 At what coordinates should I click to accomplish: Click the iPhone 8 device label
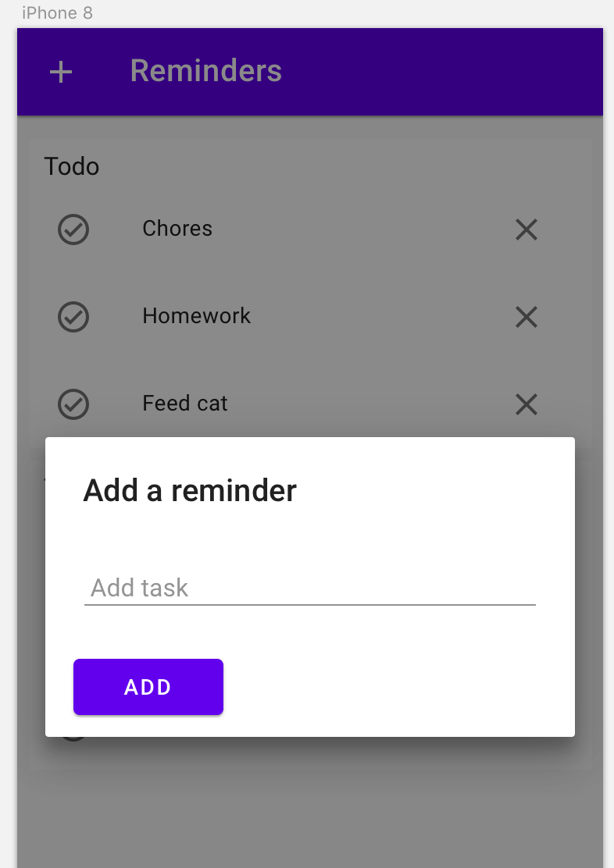tap(57, 12)
